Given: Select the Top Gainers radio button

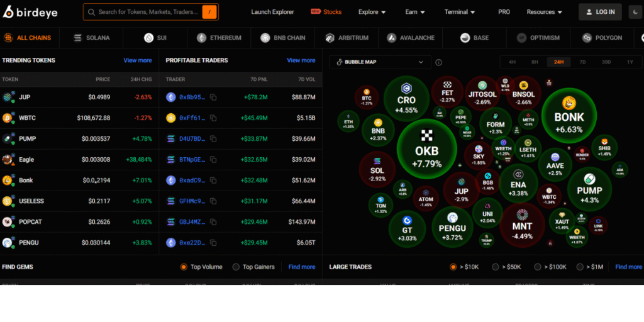Looking at the screenshot, I should click(x=236, y=267).
